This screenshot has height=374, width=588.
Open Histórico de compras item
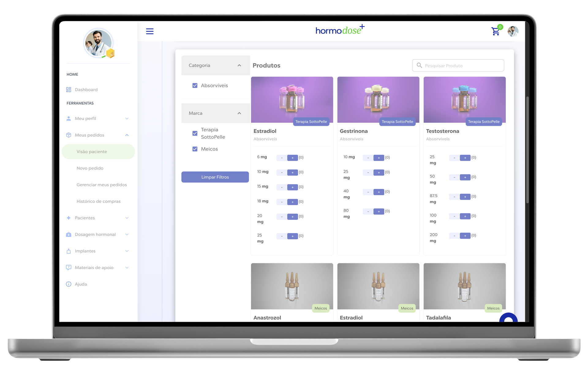(98, 201)
